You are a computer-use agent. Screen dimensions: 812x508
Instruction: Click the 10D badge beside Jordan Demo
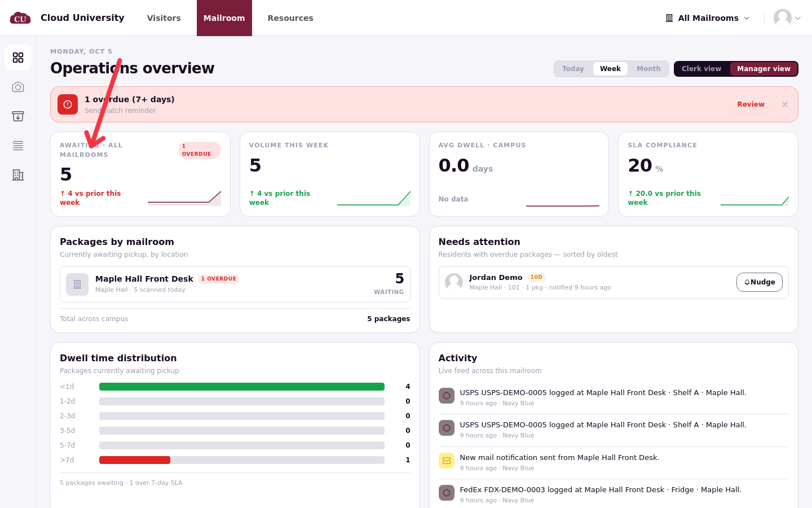coord(536,277)
